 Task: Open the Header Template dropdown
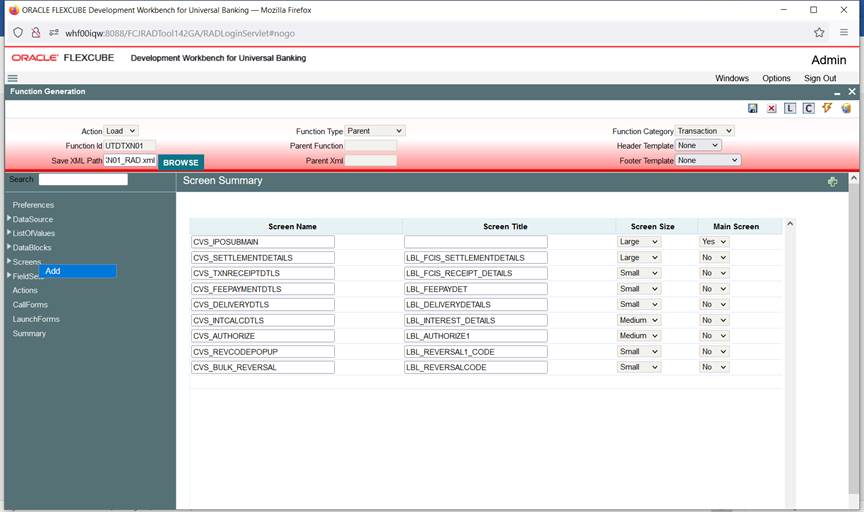(698, 145)
